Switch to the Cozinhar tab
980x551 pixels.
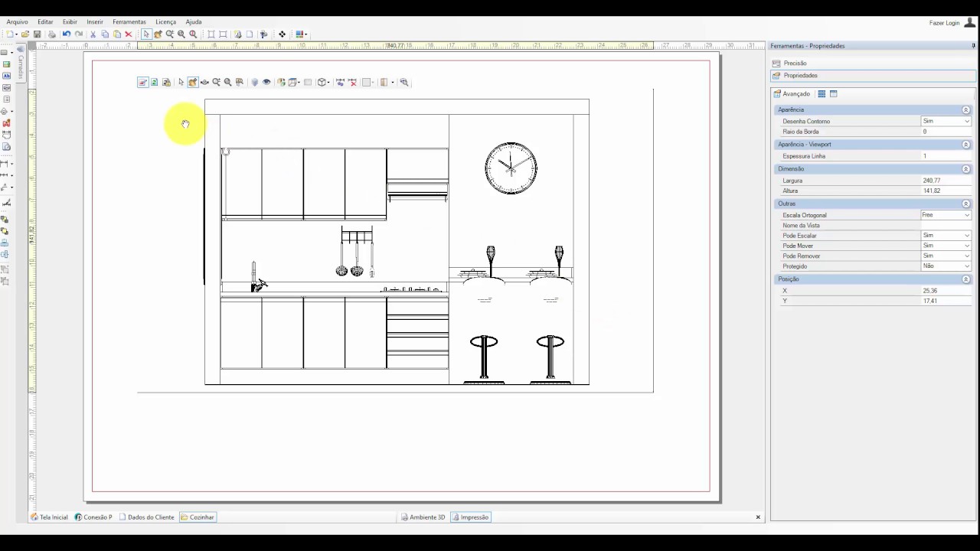pyautogui.click(x=198, y=517)
